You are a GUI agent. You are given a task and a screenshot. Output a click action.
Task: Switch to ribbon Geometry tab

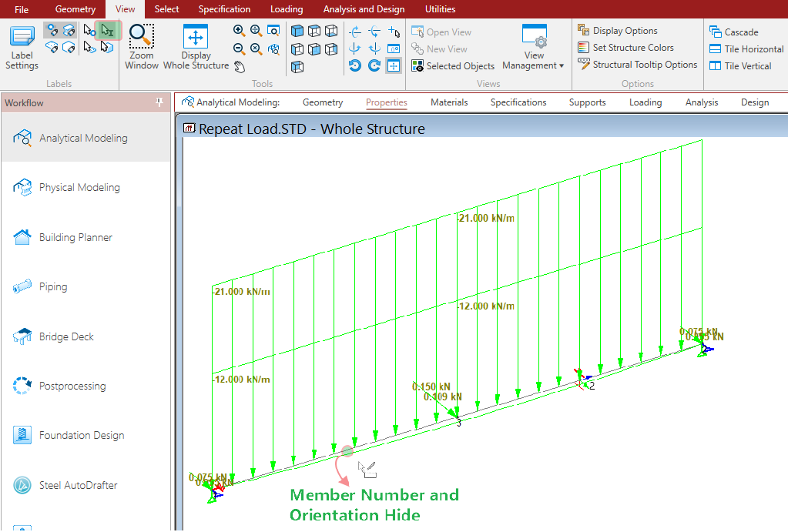[x=75, y=9]
